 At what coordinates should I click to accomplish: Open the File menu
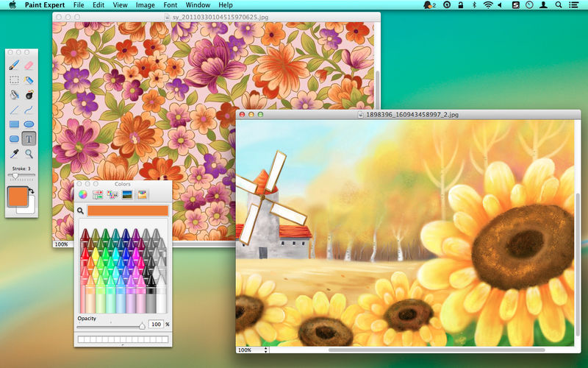tap(79, 5)
